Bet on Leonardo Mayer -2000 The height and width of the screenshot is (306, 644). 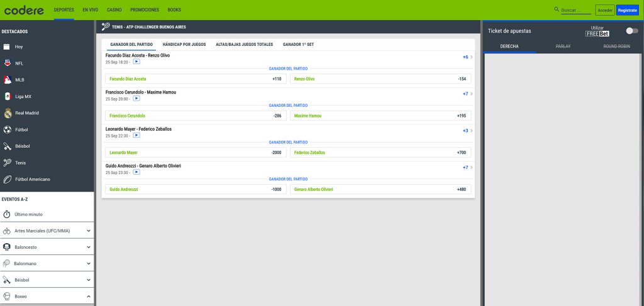pos(196,153)
